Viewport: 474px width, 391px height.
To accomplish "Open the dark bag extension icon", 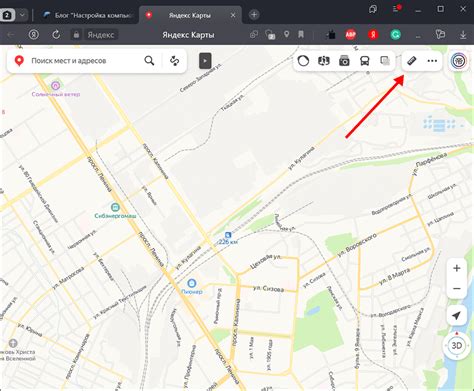I will click(x=331, y=34).
